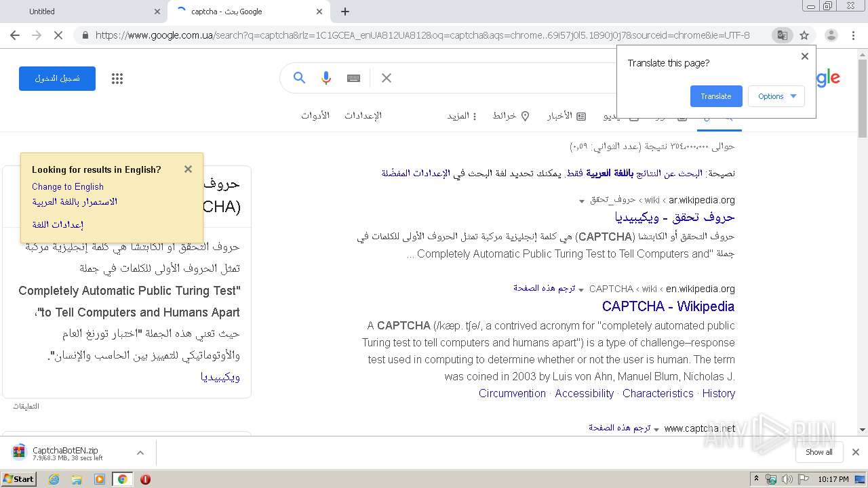Click الاستمرار باللغة العربية link
The width and height of the screenshot is (868, 488).
pyautogui.click(x=75, y=202)
